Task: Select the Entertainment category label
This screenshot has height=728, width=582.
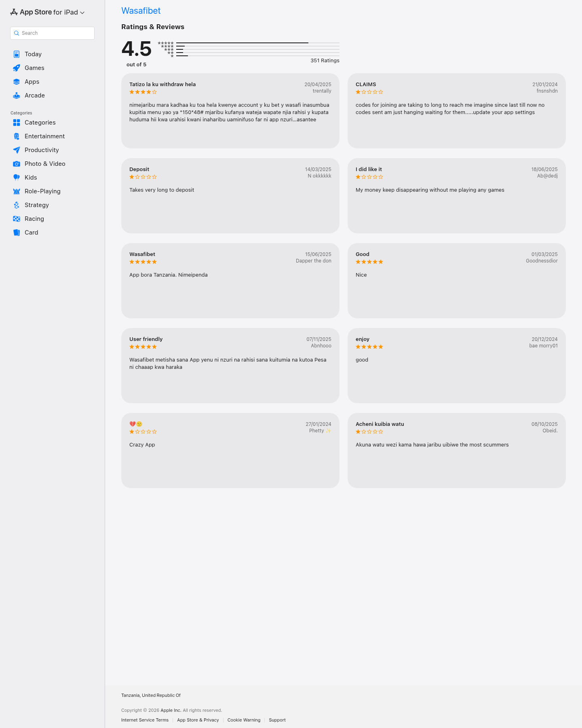Action: (44, 136)
